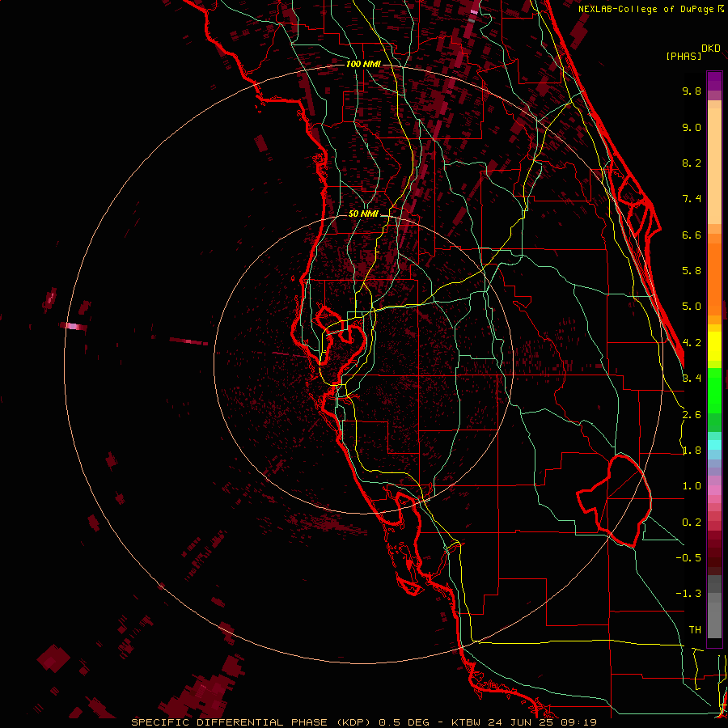Click the 6.6 value on the color scale
Viewport: 728px width, 728px height.
coord(692,235)
